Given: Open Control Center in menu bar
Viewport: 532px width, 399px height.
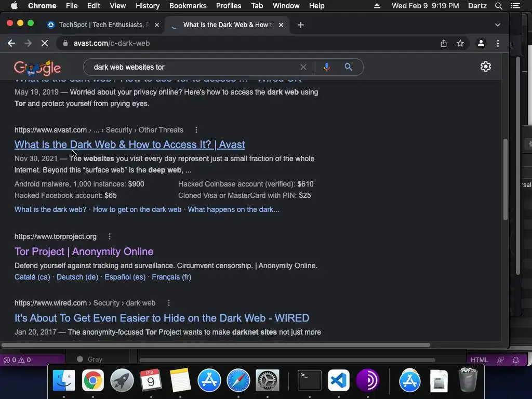Looking at the screenshot, I should 515,6.
